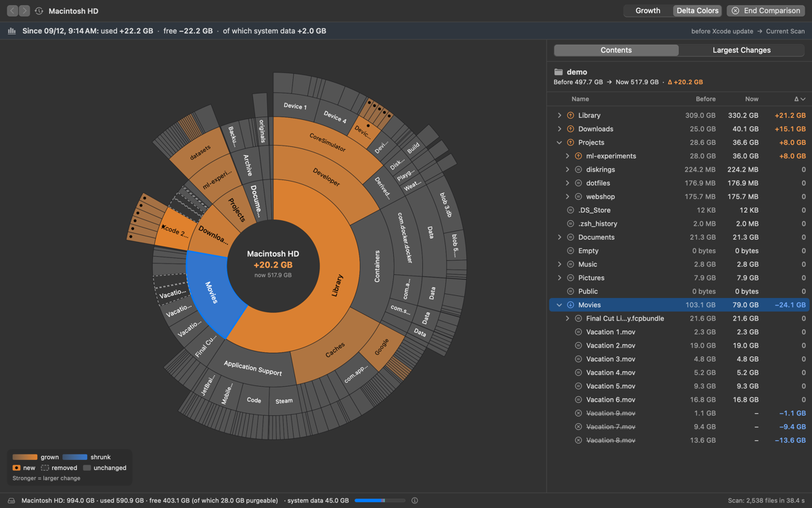Switch to Growth color mode
The image size is (812, 508).
[648, 11]
